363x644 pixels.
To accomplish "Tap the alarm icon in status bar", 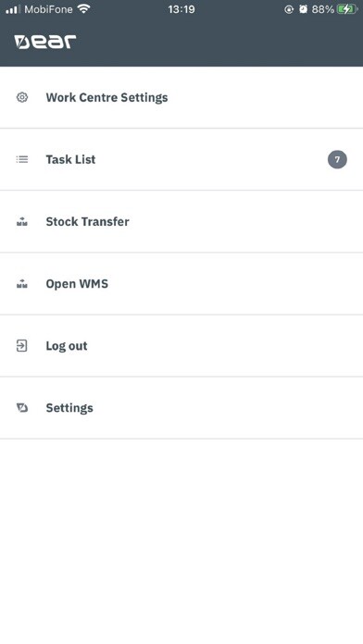I will coord(304,9).
